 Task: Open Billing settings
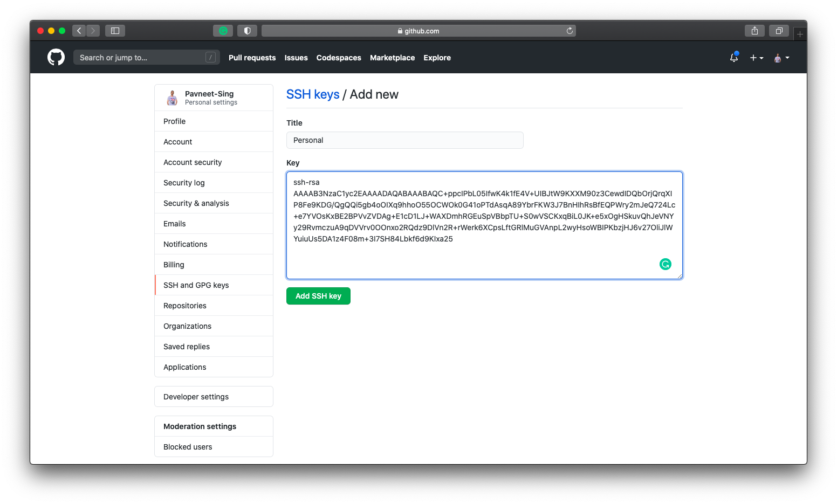click(214, 265)
